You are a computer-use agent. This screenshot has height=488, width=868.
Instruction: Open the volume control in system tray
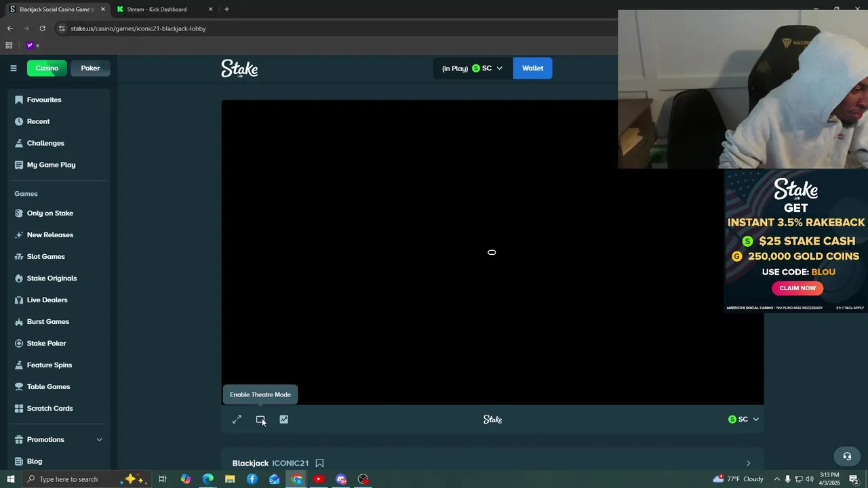click(x=810, y=479)
